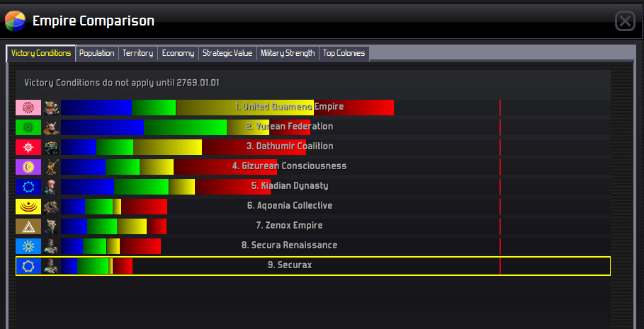Image resolution: width=644 pixels, height=329 pixels.
Task: Switch to Strategic Value tab
Action: pos(227,53)
